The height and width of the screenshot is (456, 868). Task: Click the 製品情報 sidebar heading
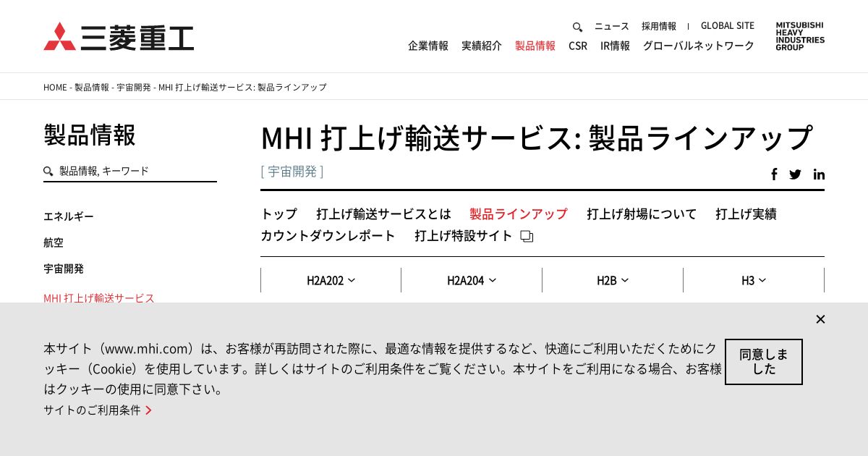(x=90, y=135)
